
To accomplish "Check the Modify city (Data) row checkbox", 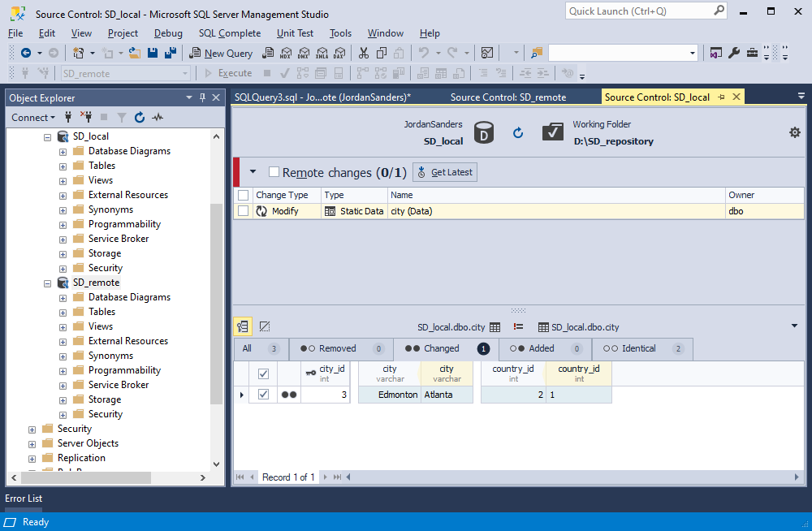I will (243, 211).
